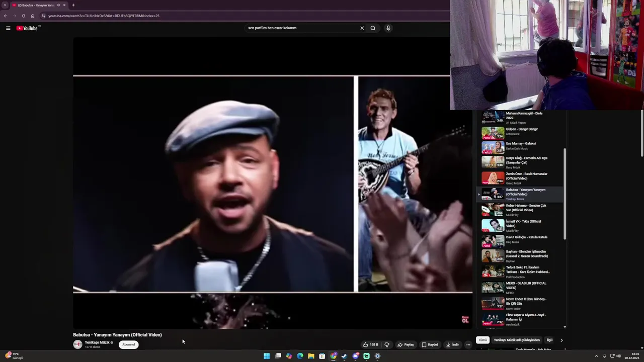
Task: Open File Explorer from taskbar
Action: [311, 356]
